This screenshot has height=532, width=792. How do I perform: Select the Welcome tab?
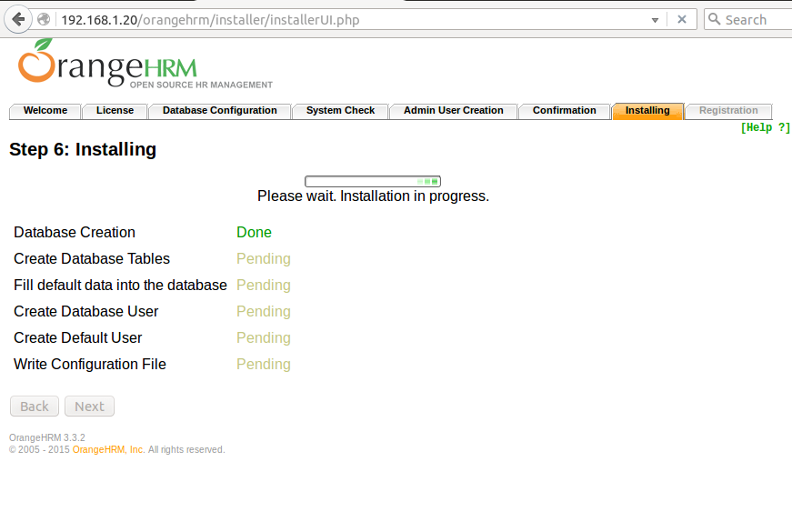[45, 111]
